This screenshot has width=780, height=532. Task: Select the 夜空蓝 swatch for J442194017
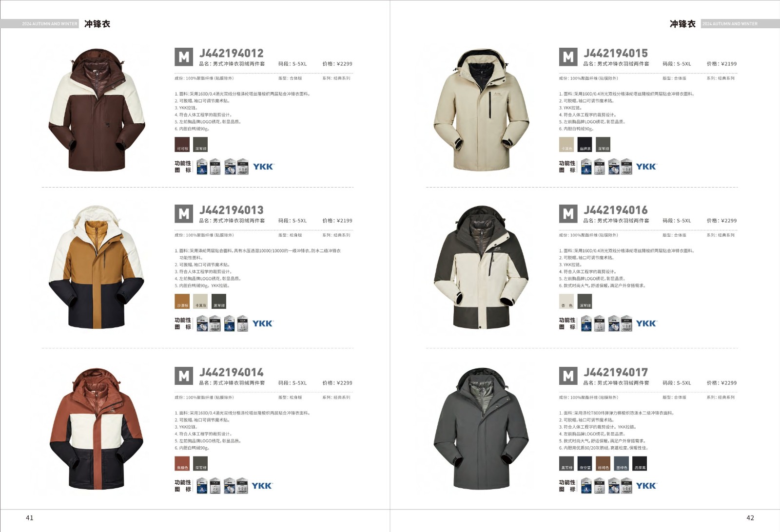click(x=585, y=463)
